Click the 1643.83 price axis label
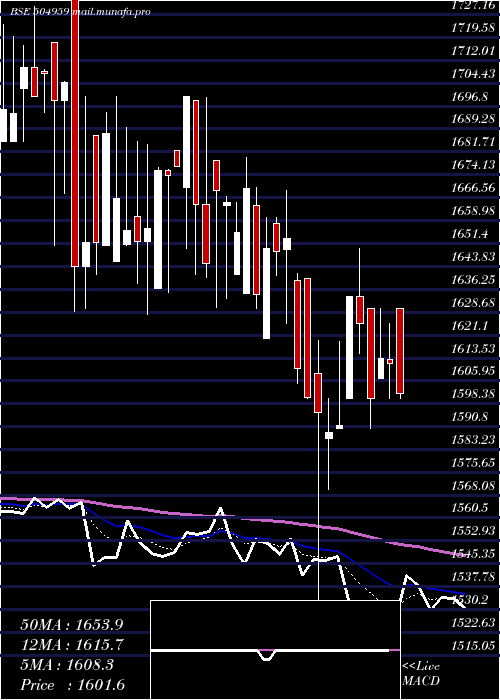The image size is (500, 700). pos(473,256)
